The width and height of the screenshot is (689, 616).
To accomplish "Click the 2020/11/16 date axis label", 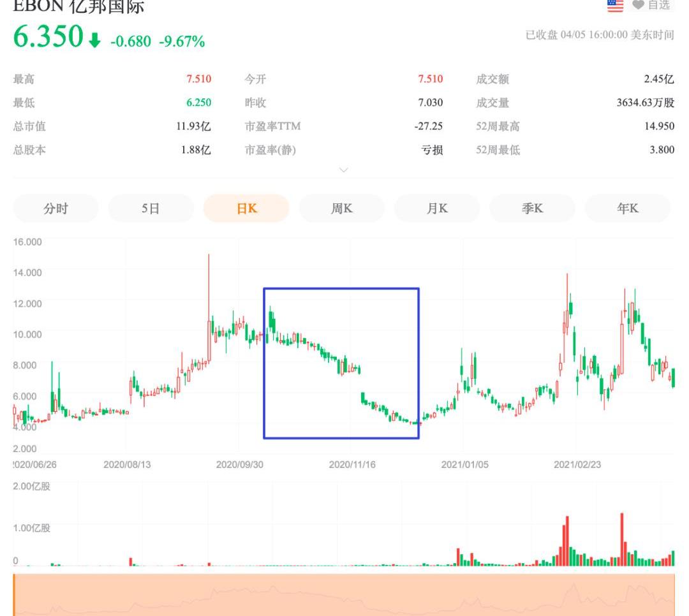I will click(x=352, y=464).
